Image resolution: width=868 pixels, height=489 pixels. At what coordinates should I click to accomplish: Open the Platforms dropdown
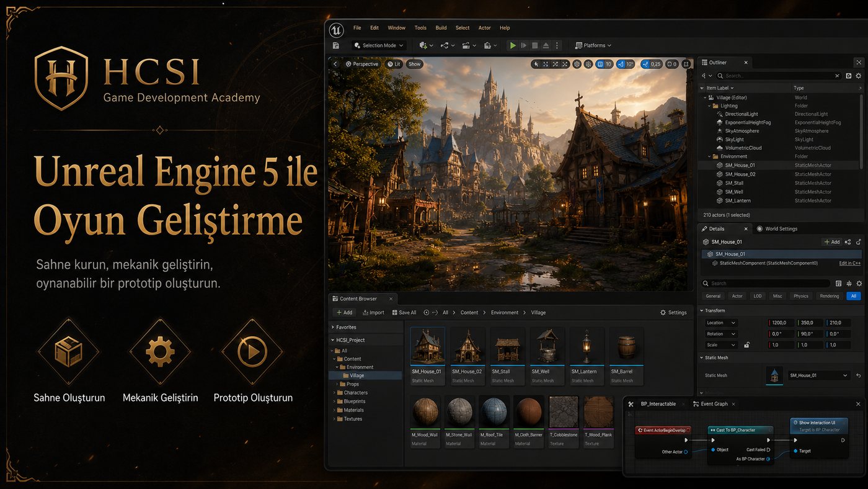pos(593,45)
